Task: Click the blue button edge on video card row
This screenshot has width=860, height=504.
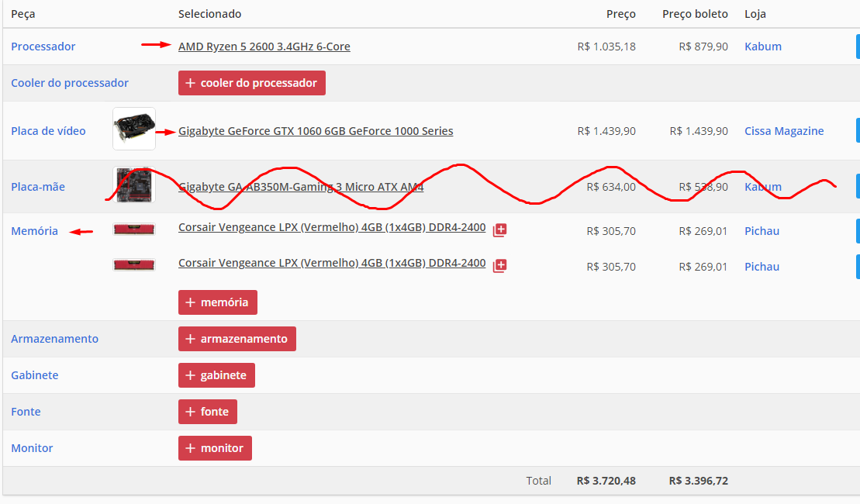Action: pos(858,130)
